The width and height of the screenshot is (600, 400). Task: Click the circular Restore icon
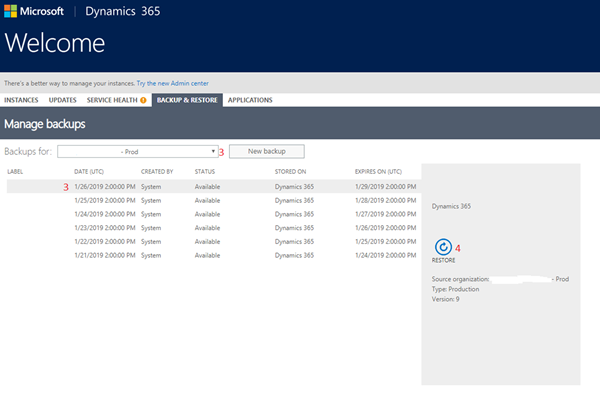(x=442, y=246)
